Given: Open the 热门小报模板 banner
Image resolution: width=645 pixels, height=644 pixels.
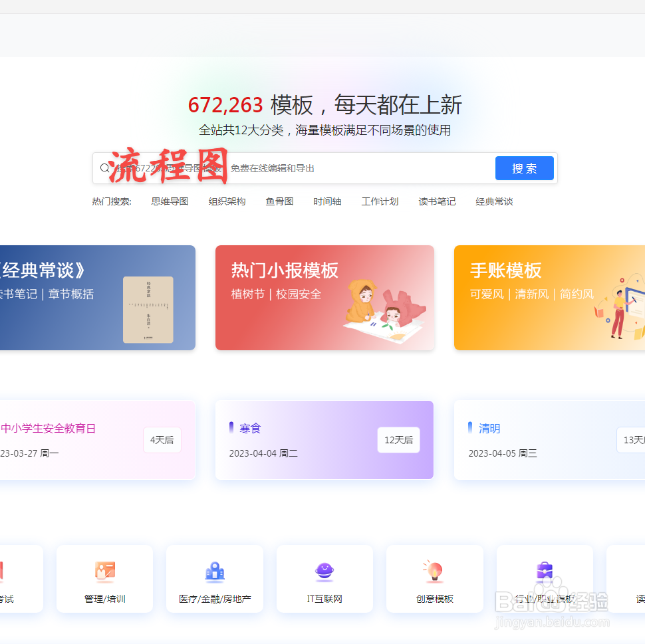Looking at the screenshot, I should point(324,298).
